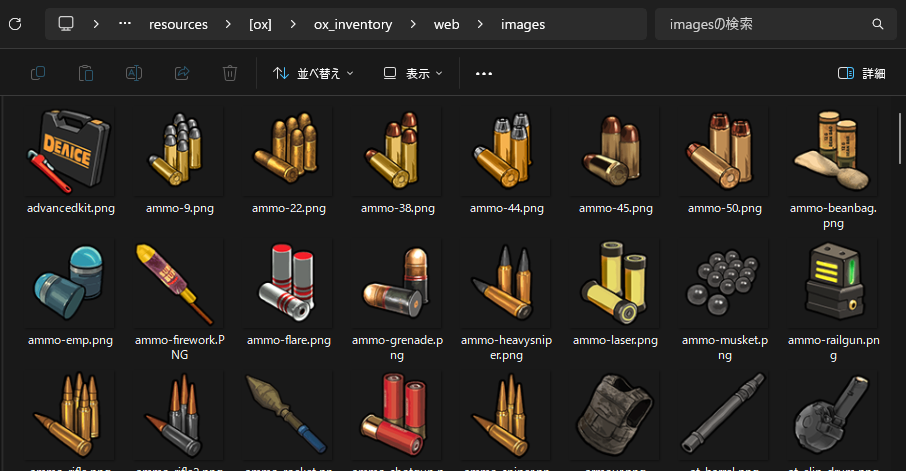
Task: Select the black barrel attachment image
Action: (725, 413)
